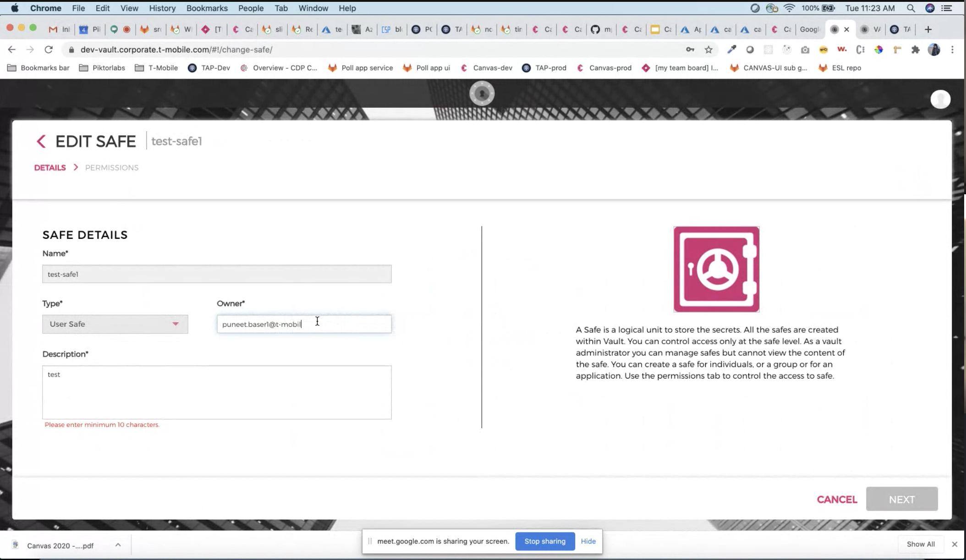
Task: Click the camera extension icon in toolbar
Action: (x=805, y=49)
